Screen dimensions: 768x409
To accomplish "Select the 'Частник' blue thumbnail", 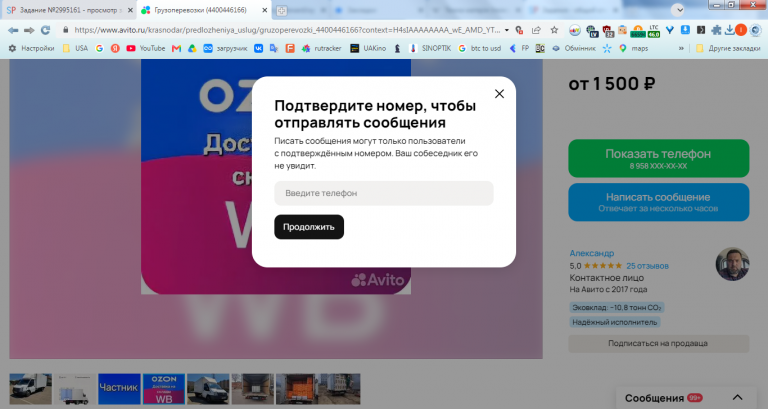I will tap(119, 389).
